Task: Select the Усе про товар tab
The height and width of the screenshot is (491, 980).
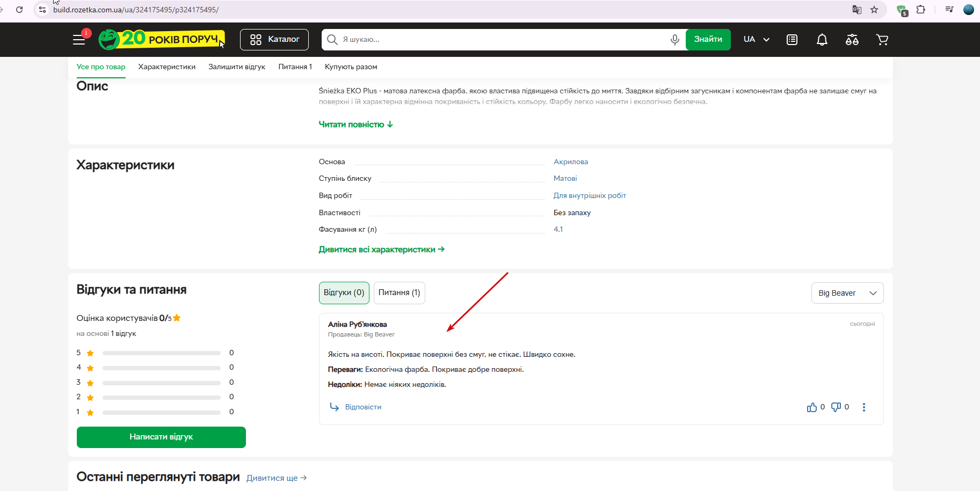Action: pyautogui.click(x=101, y=67)
